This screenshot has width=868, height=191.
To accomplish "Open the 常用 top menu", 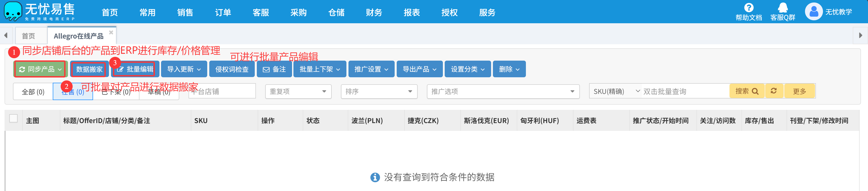I will [x=148, y=13].
